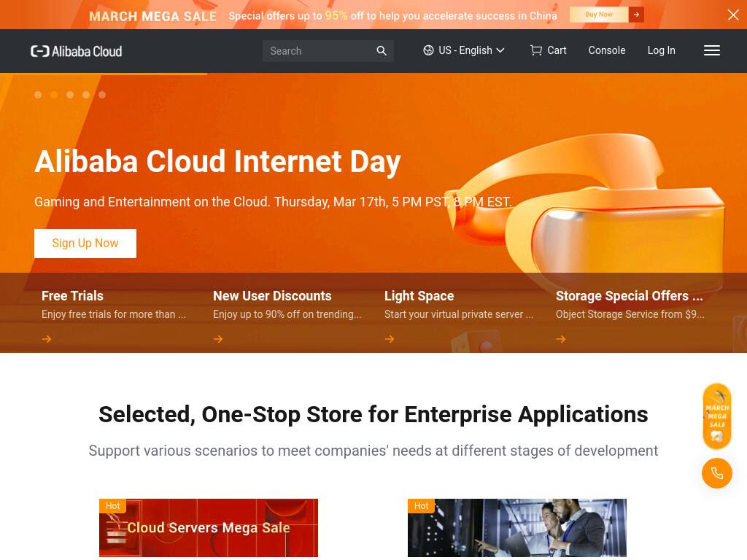Screen dimensions: 747x560
Task: Select the fifth carousel dot
Action: (x=102, y=95)
